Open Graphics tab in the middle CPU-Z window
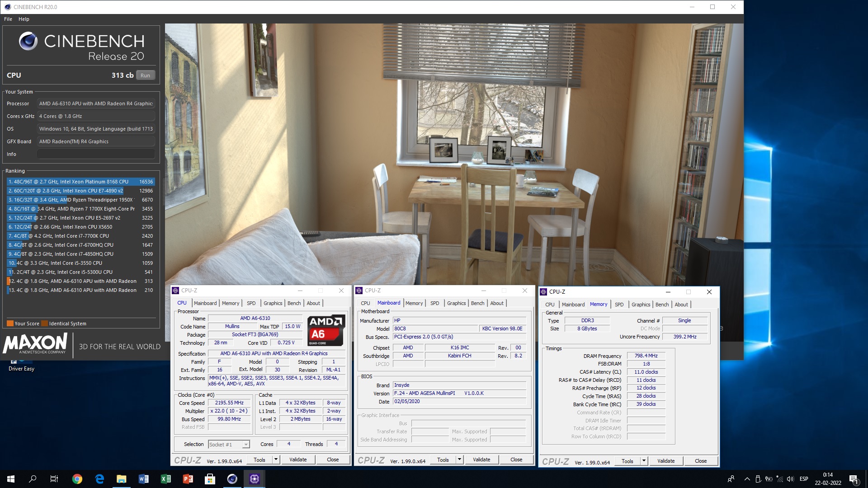Viewport: 868px width, 488px height. coord(456,303)
